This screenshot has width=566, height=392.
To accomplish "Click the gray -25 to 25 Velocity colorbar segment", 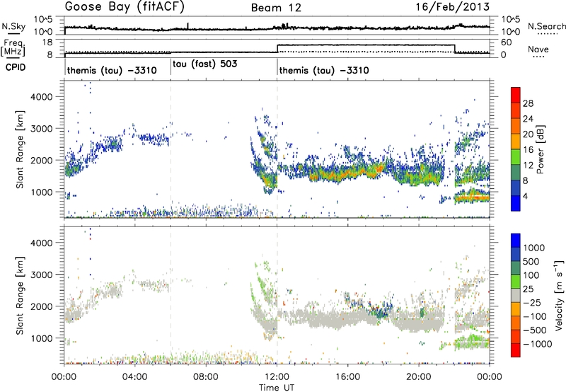I will tap(516, 295).
